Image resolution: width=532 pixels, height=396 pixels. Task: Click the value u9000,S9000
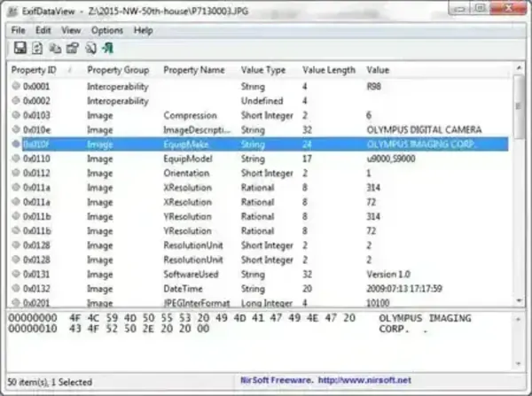click(x=391, y=159)
